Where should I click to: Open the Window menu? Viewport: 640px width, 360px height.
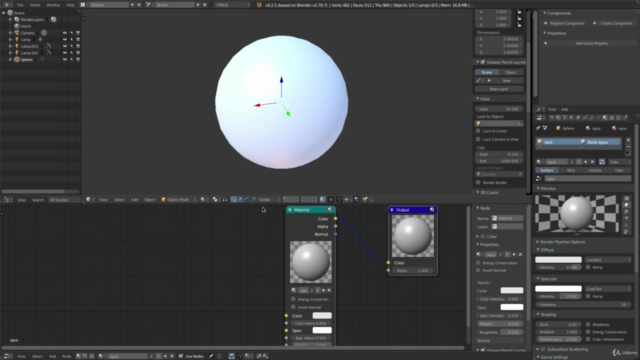click(53, 5)
